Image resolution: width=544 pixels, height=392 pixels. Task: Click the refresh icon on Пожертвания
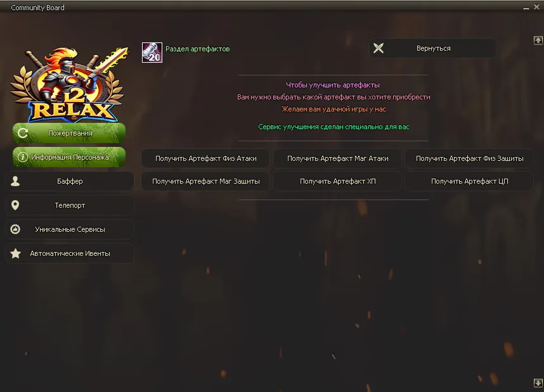coord(23,133)
